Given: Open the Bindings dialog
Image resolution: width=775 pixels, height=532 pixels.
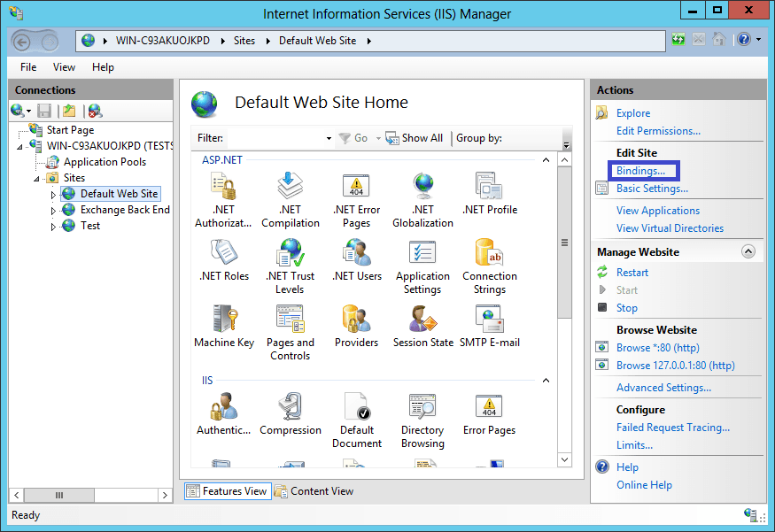Looking at the screenshot, I should tap(643, 170).
